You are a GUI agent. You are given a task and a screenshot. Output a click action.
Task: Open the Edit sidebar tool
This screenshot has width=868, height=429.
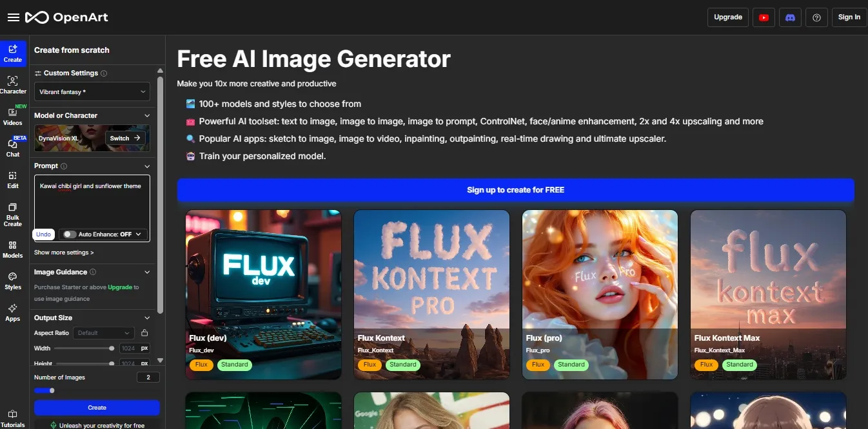tap(13, 180)
